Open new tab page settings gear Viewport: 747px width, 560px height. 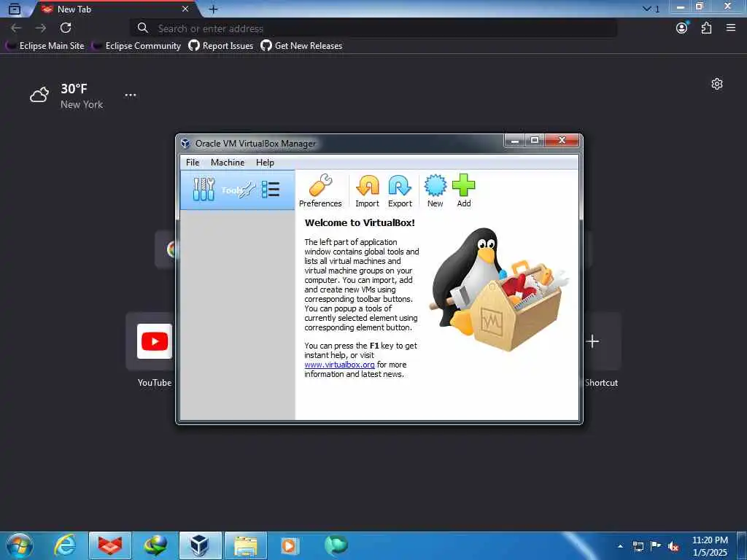717,85
